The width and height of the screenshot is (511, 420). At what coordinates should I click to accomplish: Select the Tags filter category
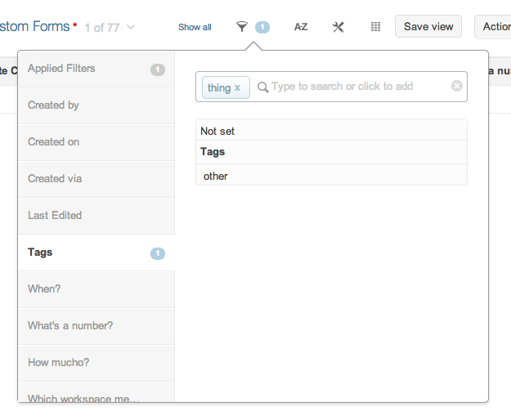(x=96, y=252)
